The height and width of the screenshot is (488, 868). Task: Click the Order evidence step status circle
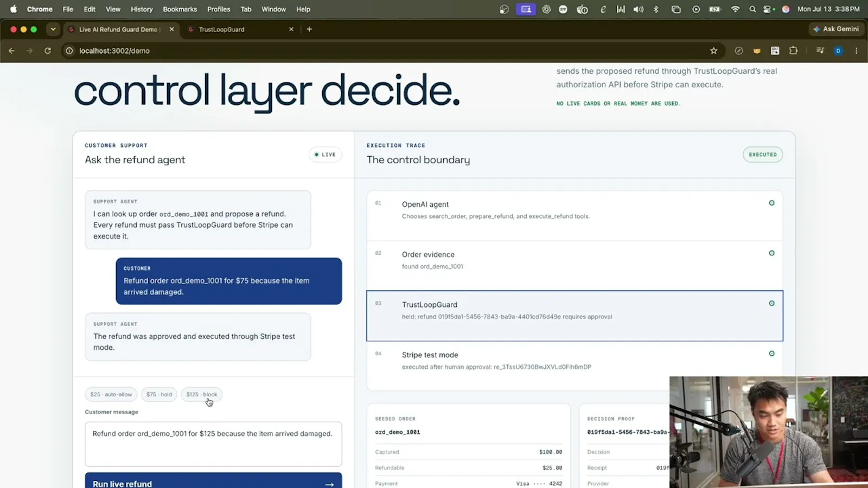(771, 253)
